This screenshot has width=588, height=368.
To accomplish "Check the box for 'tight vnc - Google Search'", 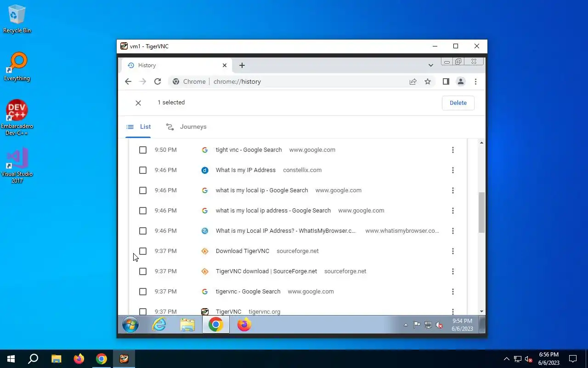I will 143,150.
